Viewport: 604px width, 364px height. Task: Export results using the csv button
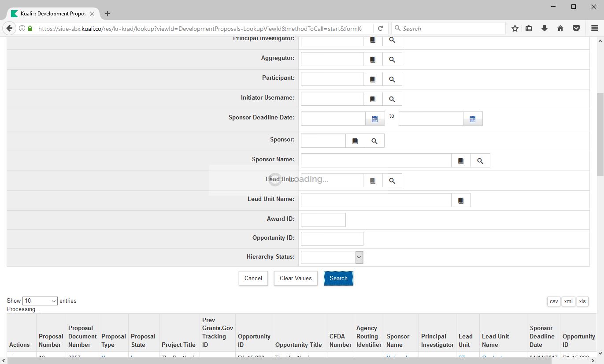point(554,301)
